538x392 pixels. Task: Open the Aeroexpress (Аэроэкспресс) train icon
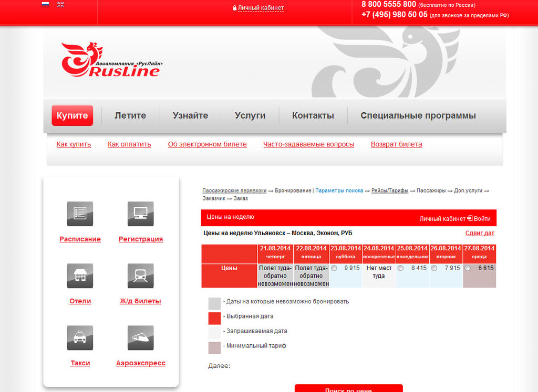140,337
